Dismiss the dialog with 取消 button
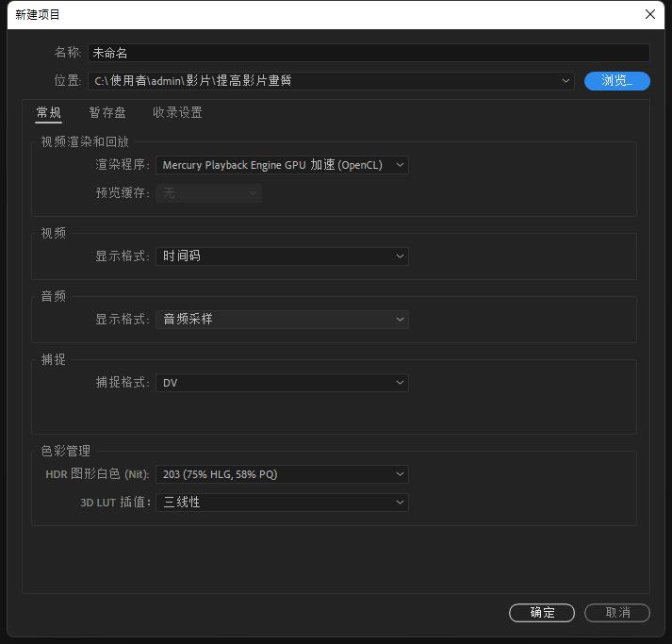 pos(617,613)
